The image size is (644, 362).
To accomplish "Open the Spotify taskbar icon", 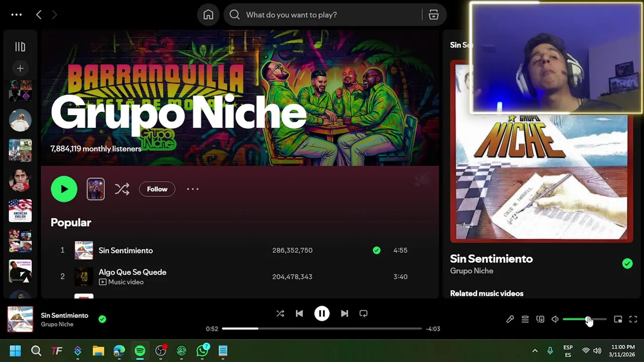I will tap(140, 350).
